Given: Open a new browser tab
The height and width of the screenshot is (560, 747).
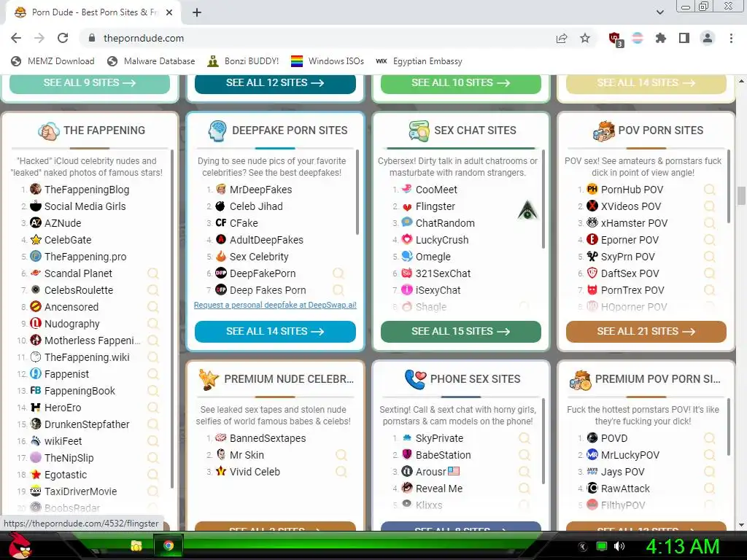Looking at the screenshot, I should coord(197,12).
